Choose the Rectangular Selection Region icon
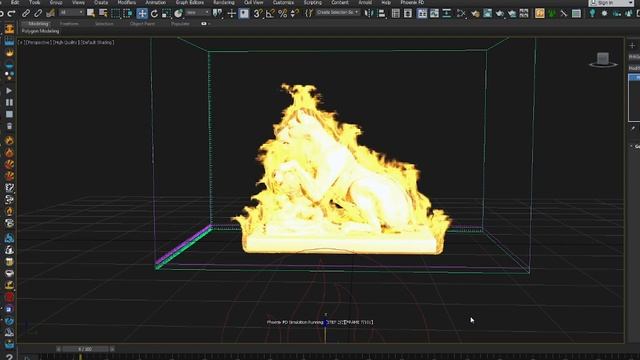 pos(116,13)
